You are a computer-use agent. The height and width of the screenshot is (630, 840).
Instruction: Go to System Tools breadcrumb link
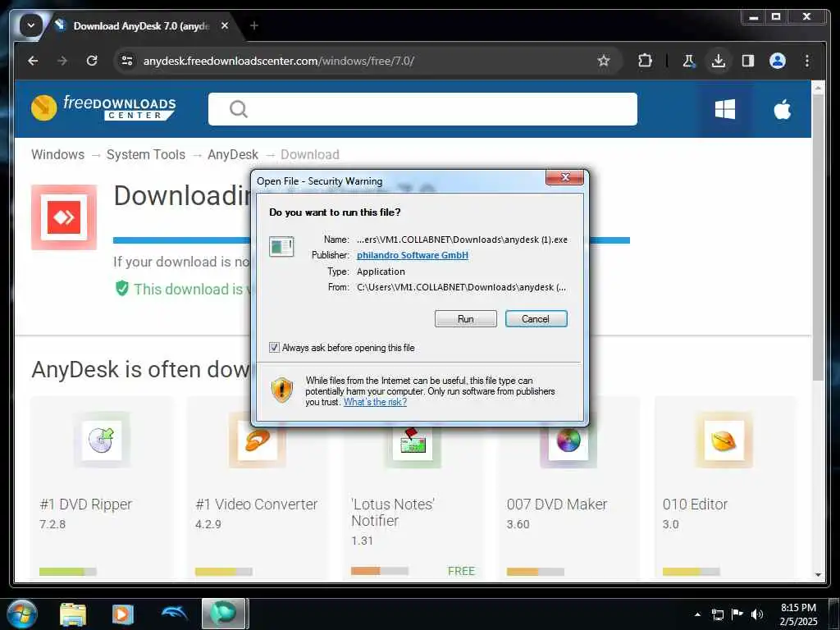point(146,154)
